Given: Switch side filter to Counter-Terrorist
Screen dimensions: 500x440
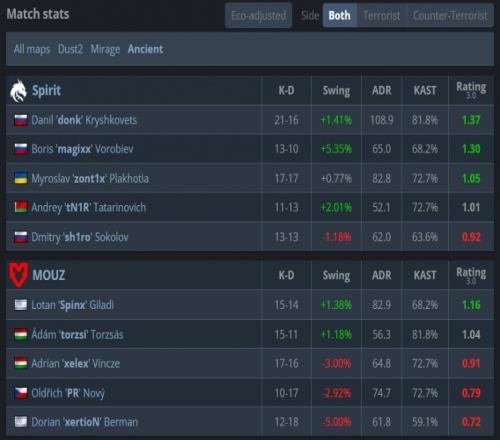Looking at the screenshot, I should pos(450,15).
